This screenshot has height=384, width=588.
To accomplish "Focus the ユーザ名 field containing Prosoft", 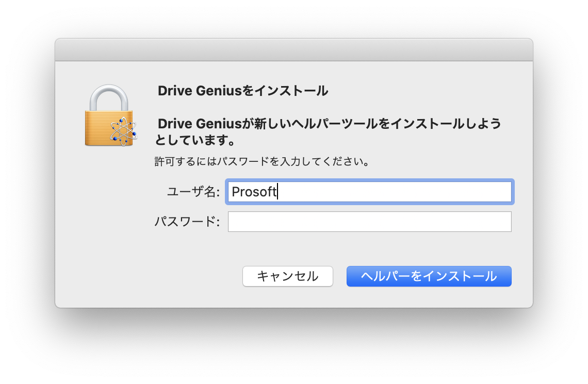I will (x=369, y=192).
